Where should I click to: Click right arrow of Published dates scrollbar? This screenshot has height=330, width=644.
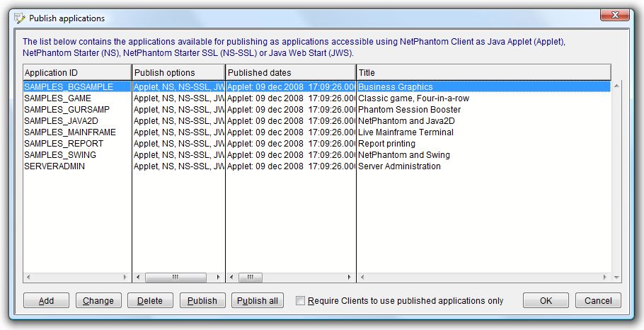(350, 278)
